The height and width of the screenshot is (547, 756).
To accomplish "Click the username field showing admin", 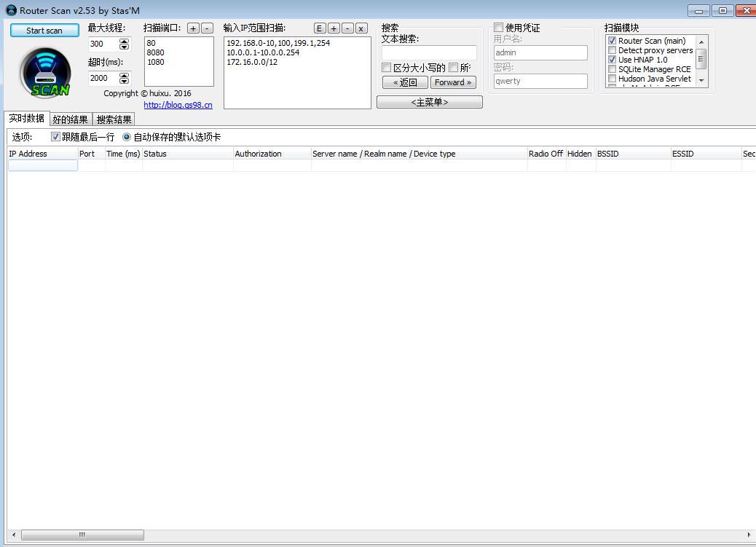I will [x=540, y=52].
